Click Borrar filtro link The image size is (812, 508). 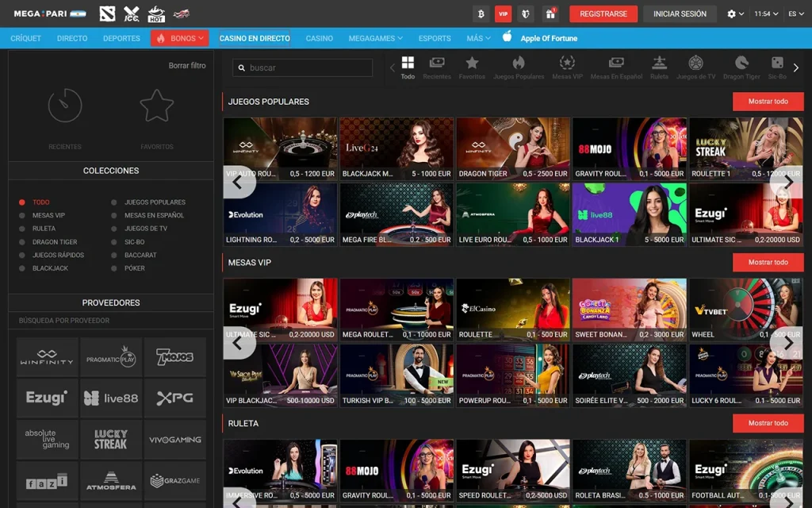(187, 65)
